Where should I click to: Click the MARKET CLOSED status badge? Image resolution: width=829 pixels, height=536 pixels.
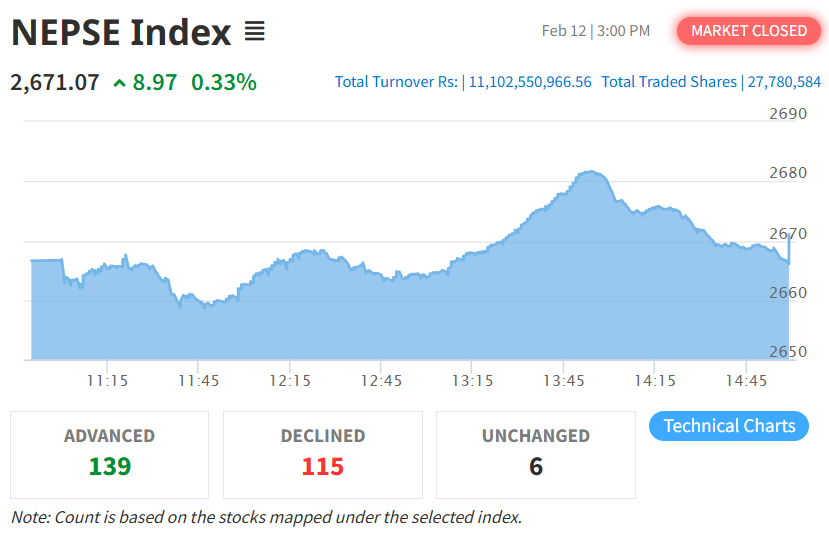coord(749,31)
